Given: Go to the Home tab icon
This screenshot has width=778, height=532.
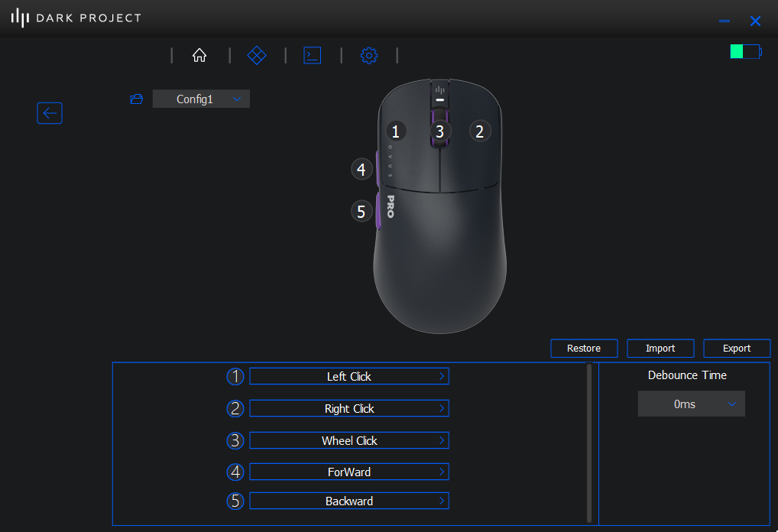Looking at the screenshot, I should [x=199, y=55].
